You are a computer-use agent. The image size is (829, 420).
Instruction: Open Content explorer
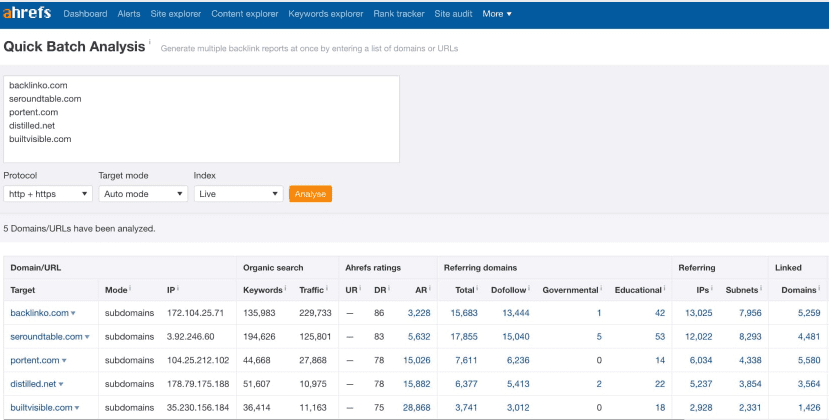pos(245,14)
